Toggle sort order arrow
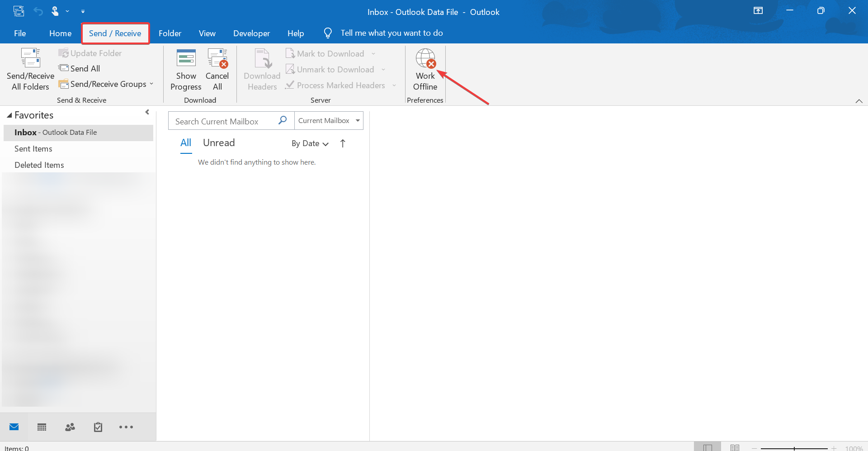868x451 pixels. pos(343,143)
